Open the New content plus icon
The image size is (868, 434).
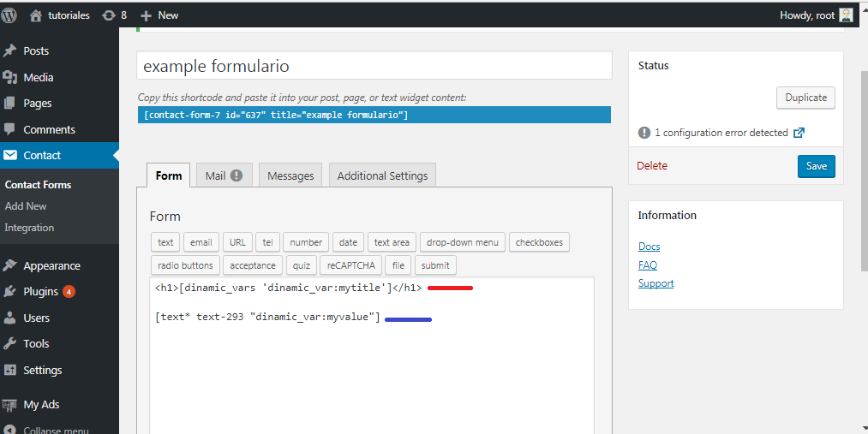146,16
